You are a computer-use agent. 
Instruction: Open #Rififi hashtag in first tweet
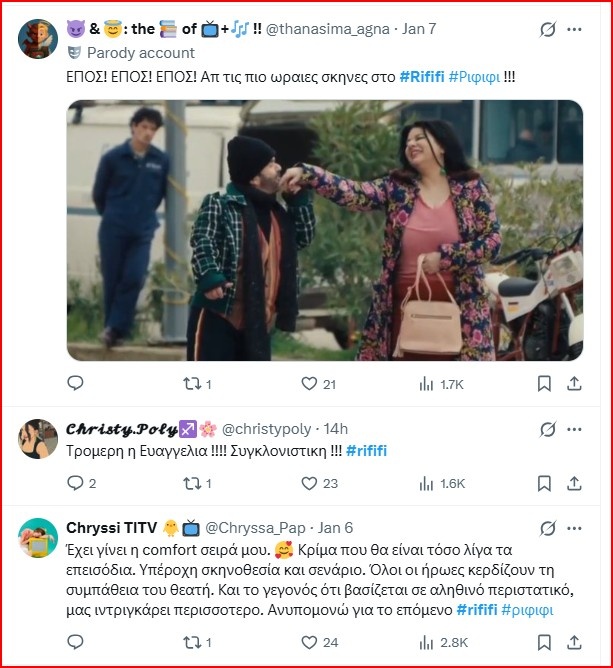click(427, 75)
